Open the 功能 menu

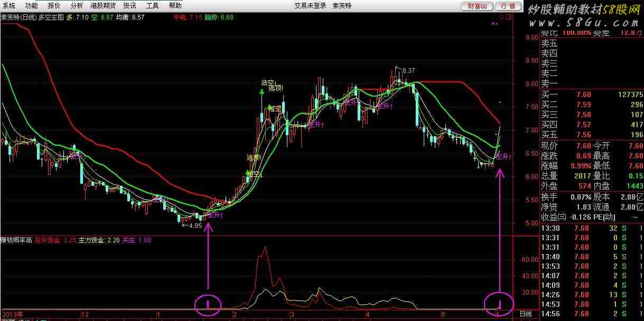pos(31,5)
